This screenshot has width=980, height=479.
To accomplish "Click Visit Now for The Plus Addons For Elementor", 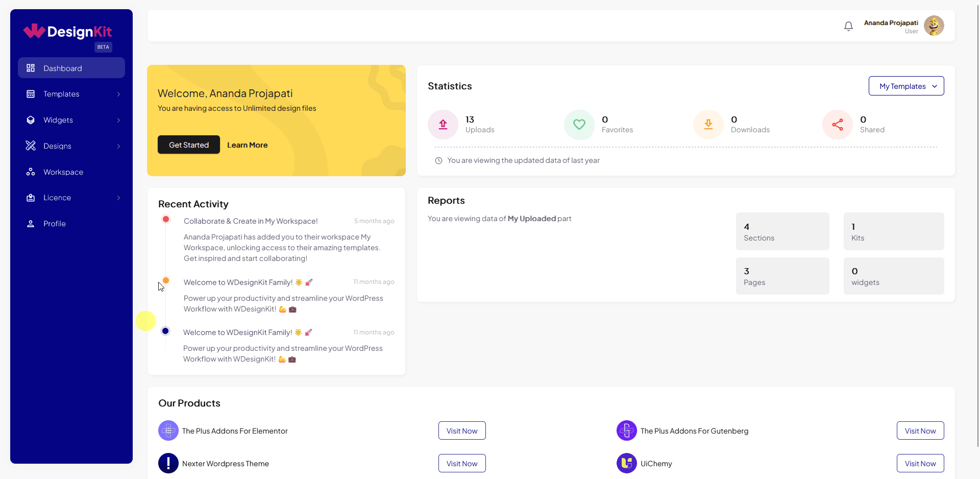I will (461, 430).
